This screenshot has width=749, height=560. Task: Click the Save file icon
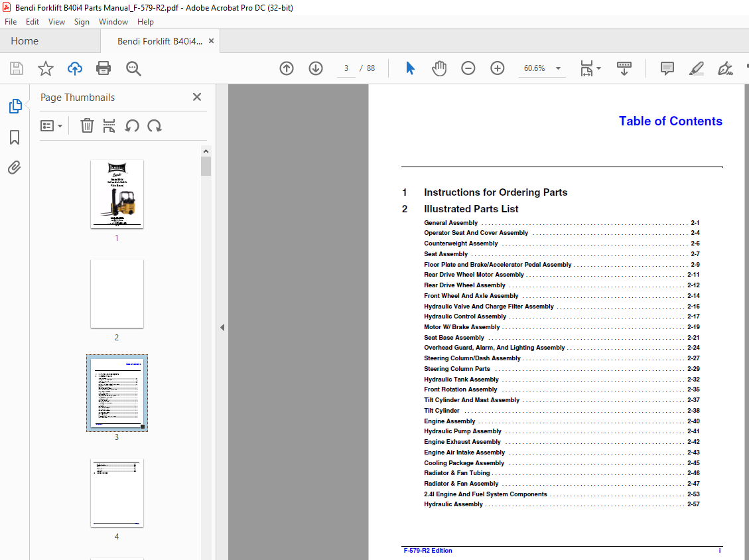pyautogui.click(x=17, y=68)
